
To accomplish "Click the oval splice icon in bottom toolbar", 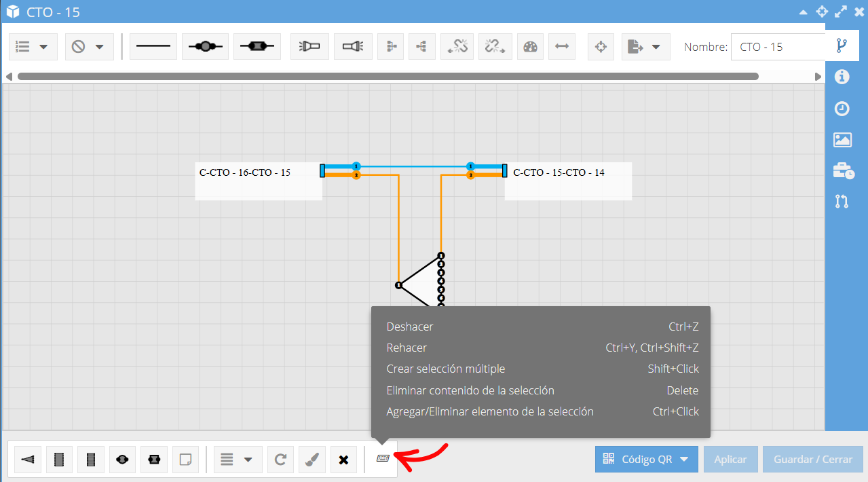I will point(122,460).
